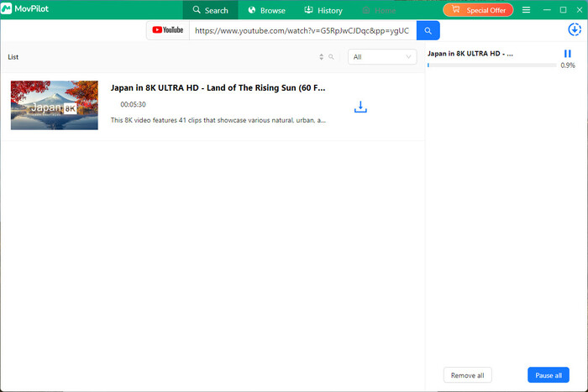Switch to the Browse tab
The height and width of the screenshot is (392, 588).
(266, 10)
